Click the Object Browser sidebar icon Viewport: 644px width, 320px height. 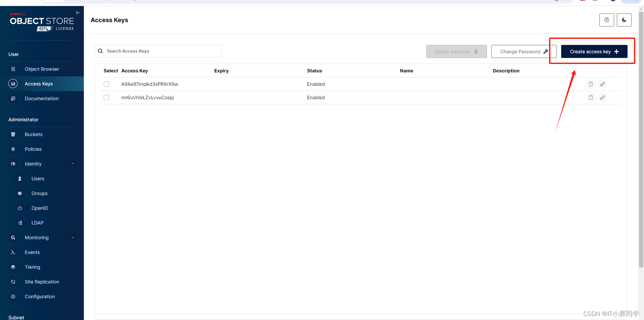13,69
